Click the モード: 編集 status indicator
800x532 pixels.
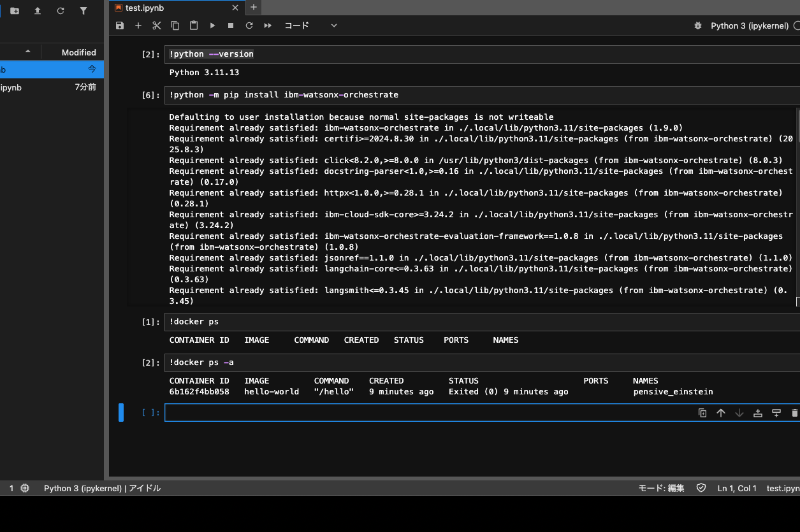pos(662,488)
